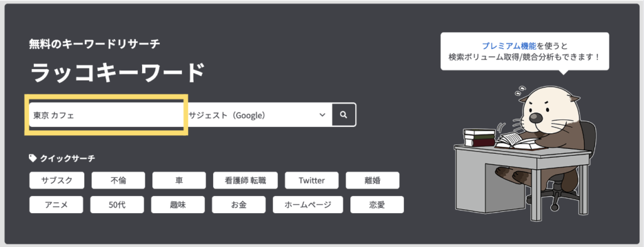The width and height of the screenshot is (644, 247).
Task: Pick the 離婚 quick search tag
Action: tap(372, 180)
